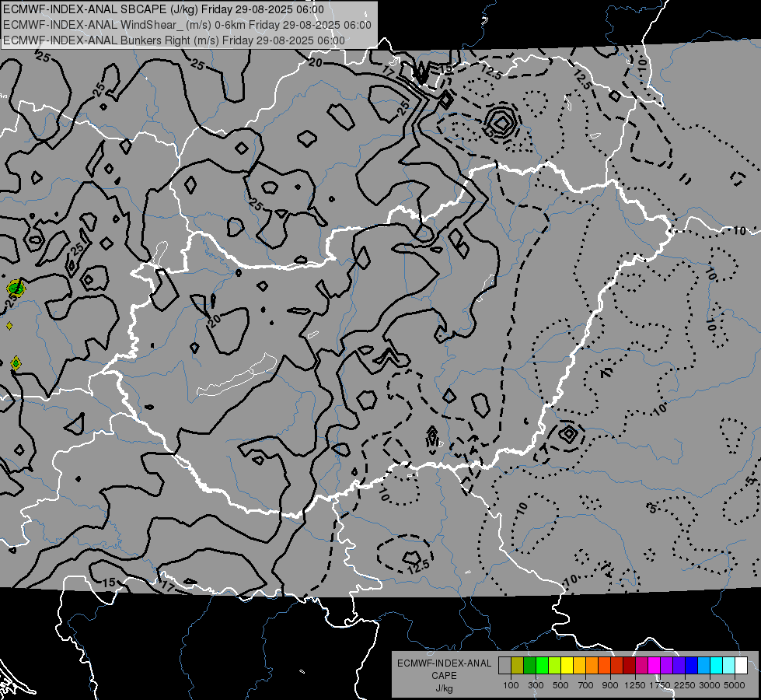Screen dimensions: 761x700
Task: Select the dark green legend swatch
Action: (529, 666)
